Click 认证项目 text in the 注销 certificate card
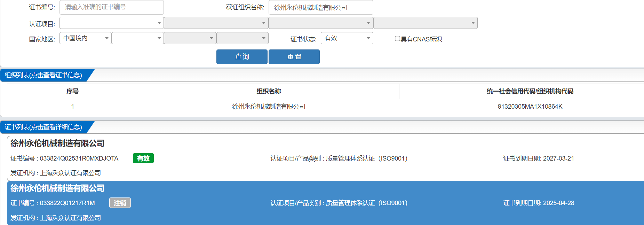The width and height of the screenshot is (644, 225). 339,203
